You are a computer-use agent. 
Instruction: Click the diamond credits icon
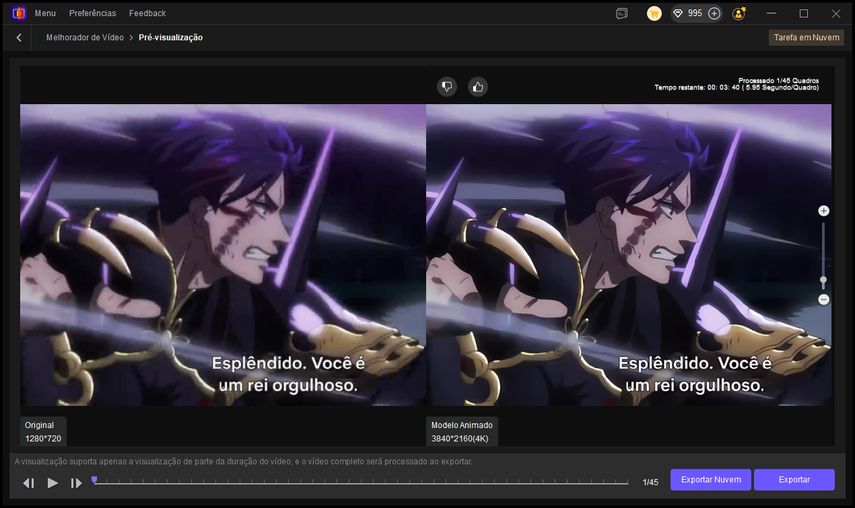click(678, 13)
